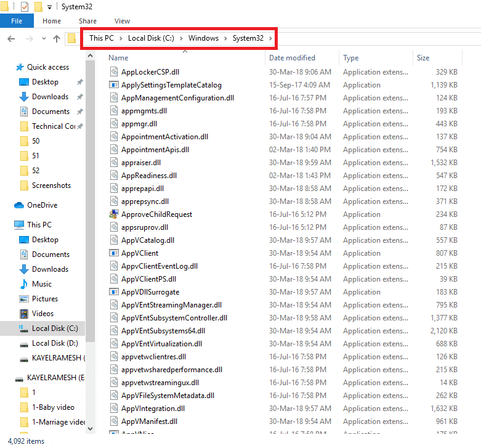Open the Customize Quick Access Toolbar dropdown
481x448 pixels.
point(49,7)
